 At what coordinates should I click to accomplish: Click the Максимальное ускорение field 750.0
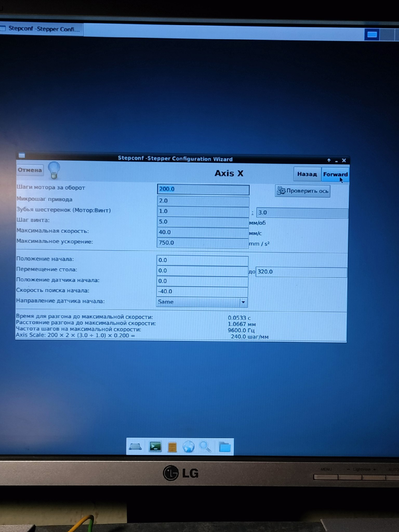coord(203,243)
